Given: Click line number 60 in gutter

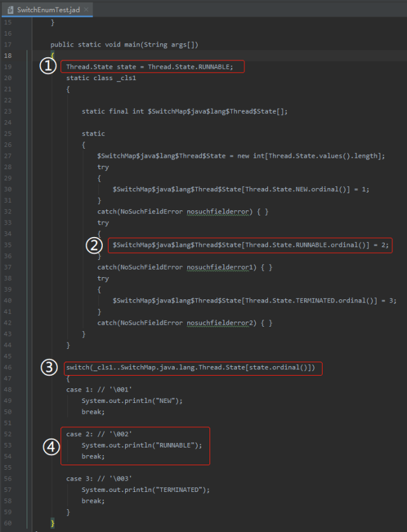Looking at the screenshot, I should coord(8,523).
